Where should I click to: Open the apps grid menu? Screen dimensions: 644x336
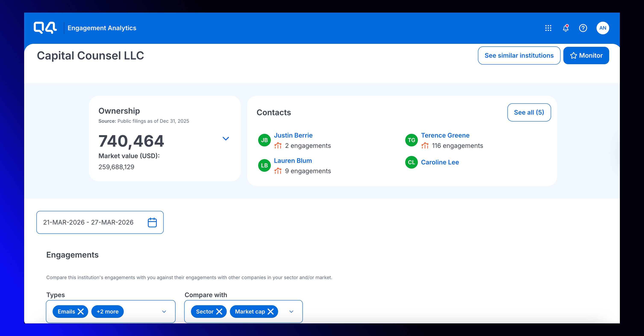coord(548,28)
